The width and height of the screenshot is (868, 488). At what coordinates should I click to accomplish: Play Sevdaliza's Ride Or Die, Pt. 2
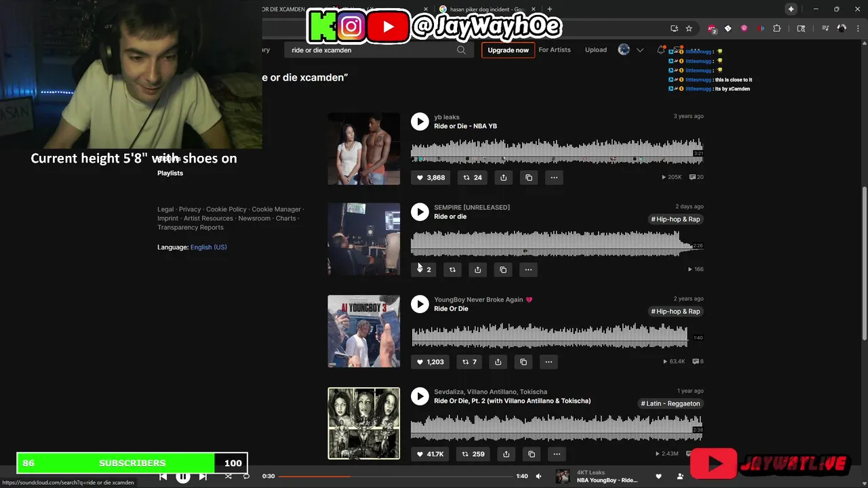pos(420,396)
